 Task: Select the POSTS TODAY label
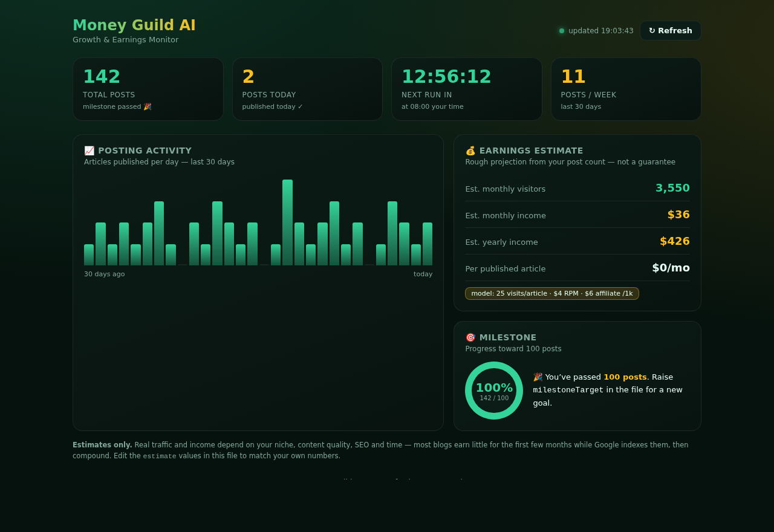(269, 95)
